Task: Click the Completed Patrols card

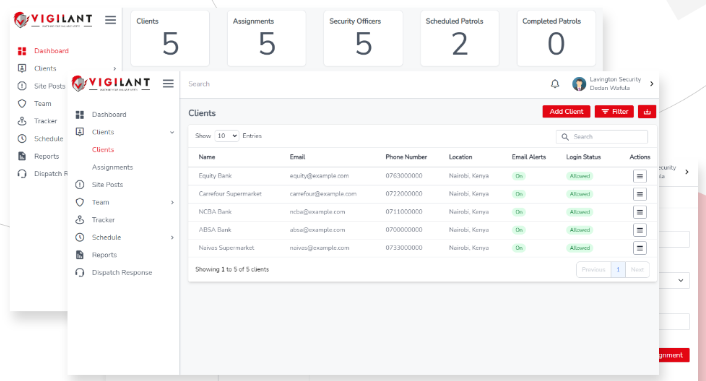Action: tap(556, 38)
